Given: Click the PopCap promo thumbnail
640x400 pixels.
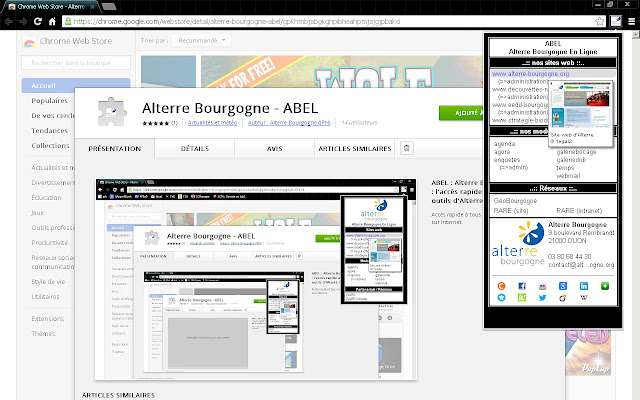Looking at the screenshot, I should point(588,353).
